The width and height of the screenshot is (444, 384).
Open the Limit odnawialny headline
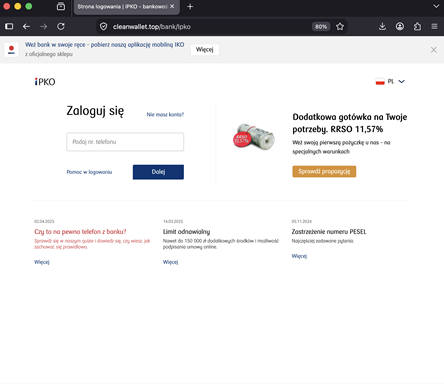[x=186, y=232]
